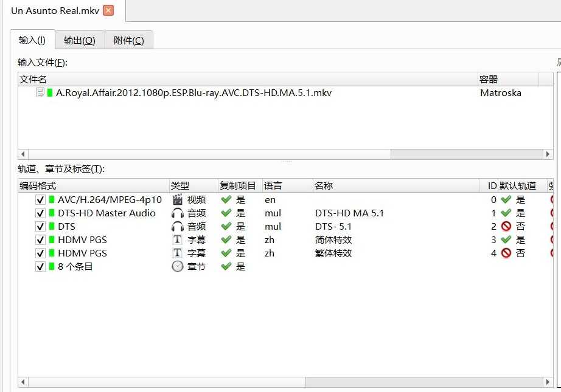This screenshot has width=561, height=392.
Task: Click copy-item green check of AVC video row
Action: pyautogui.click(x=226, y=199)
